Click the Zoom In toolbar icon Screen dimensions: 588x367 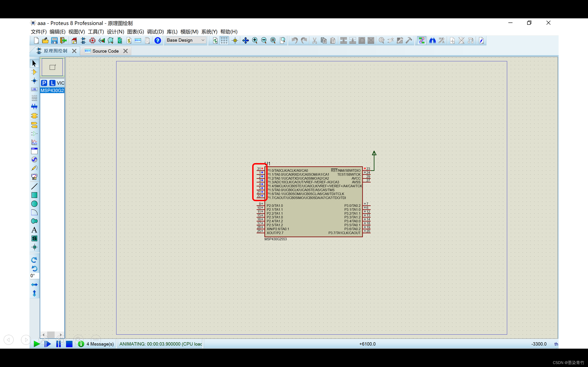tap(255, 41)
